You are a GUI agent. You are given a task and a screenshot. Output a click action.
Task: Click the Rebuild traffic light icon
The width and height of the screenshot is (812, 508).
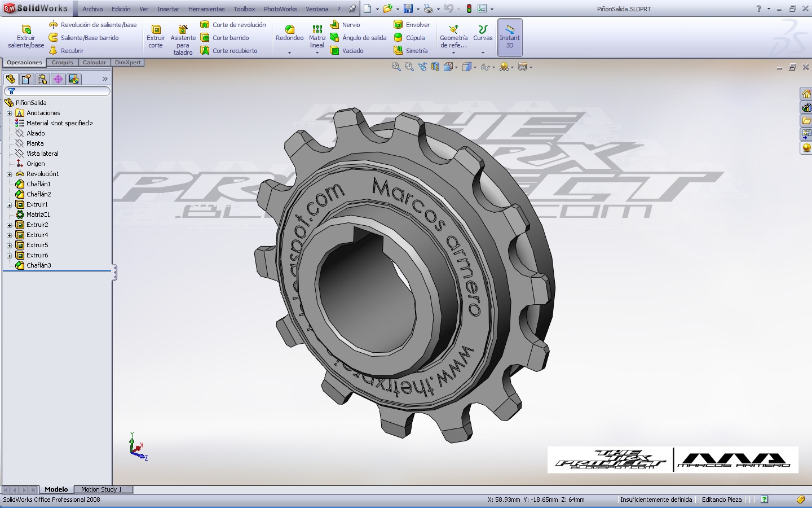tap(469, 8)
